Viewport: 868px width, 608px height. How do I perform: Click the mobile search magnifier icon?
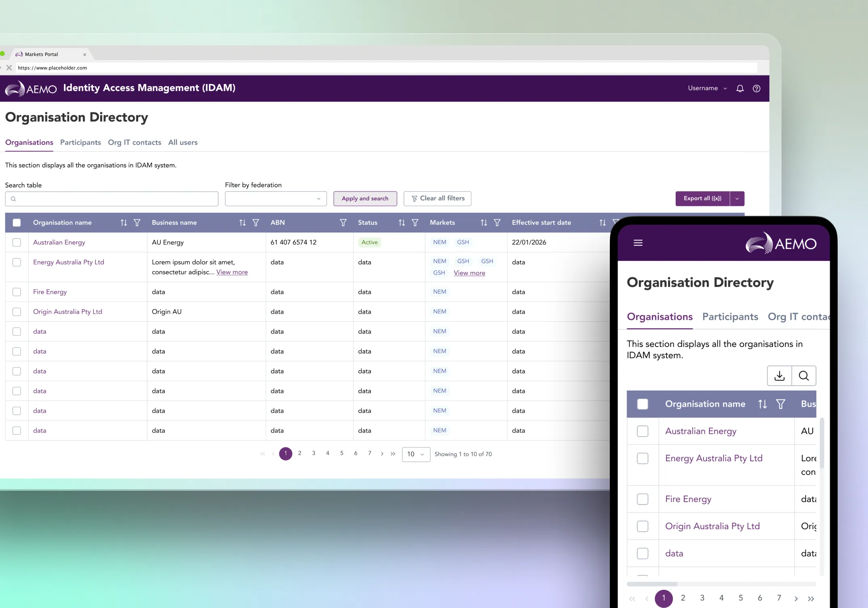(x=804, y=376)
